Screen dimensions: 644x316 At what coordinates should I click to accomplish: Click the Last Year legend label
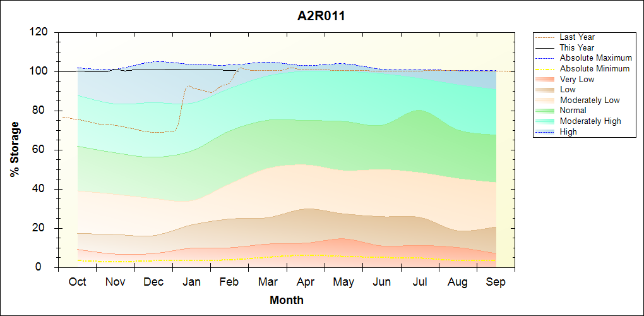coord(577,37)
